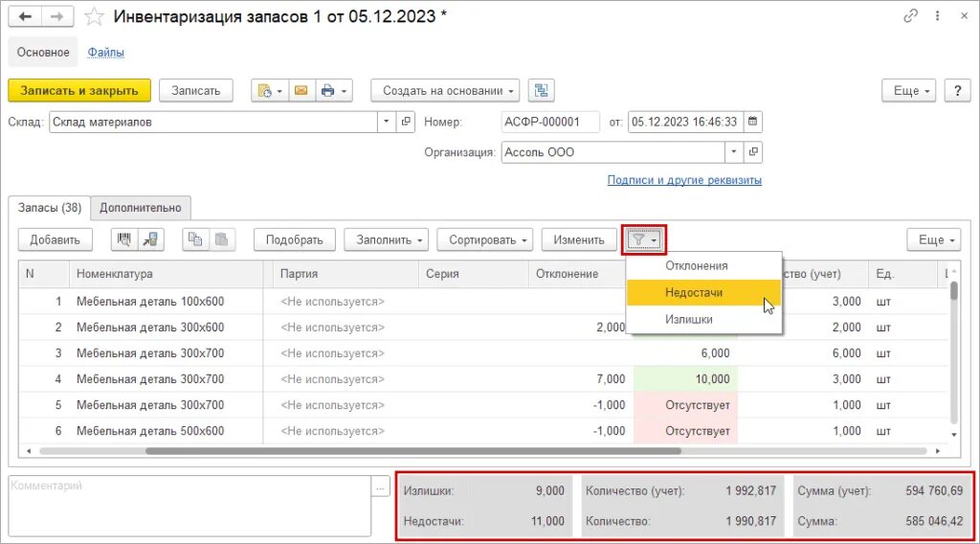The height and width of the screenshot is (544, 980).
Task: Click the Изменить button
Action: (x=579, y=239)
